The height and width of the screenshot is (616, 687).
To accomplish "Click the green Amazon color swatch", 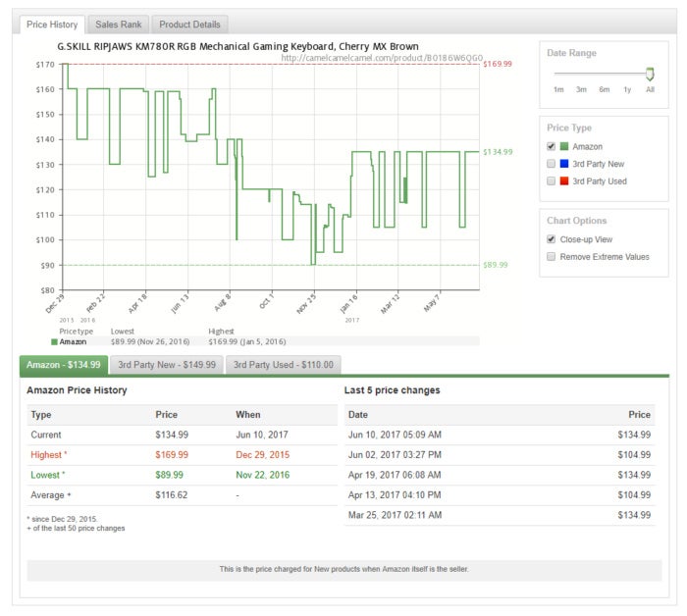I will [x=564, y=146].
